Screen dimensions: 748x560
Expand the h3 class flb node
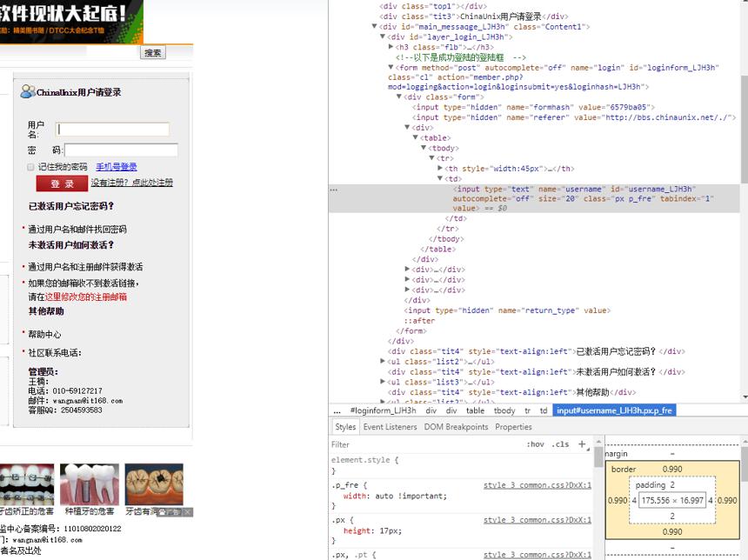391,47
